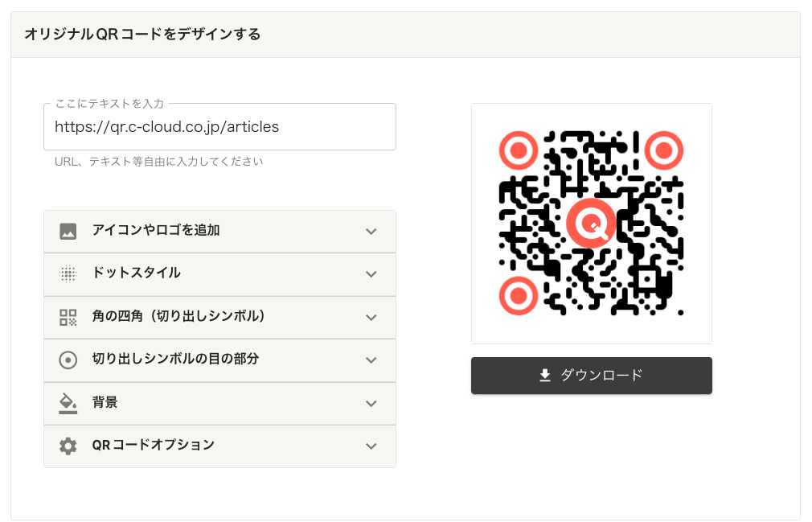812x522 pixels.
Task: Click the corner squares icon for 角の四角
Action: pos(68,317)
